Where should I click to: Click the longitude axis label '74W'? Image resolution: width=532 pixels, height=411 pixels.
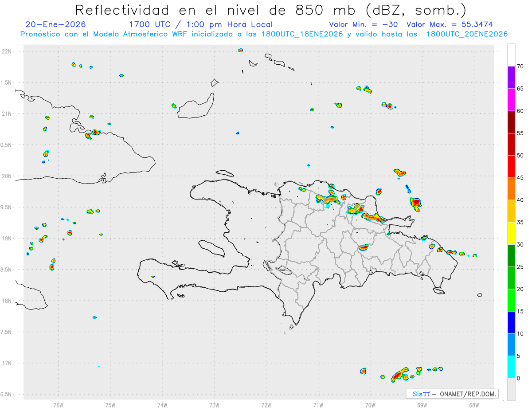click(x=162, y=405)
